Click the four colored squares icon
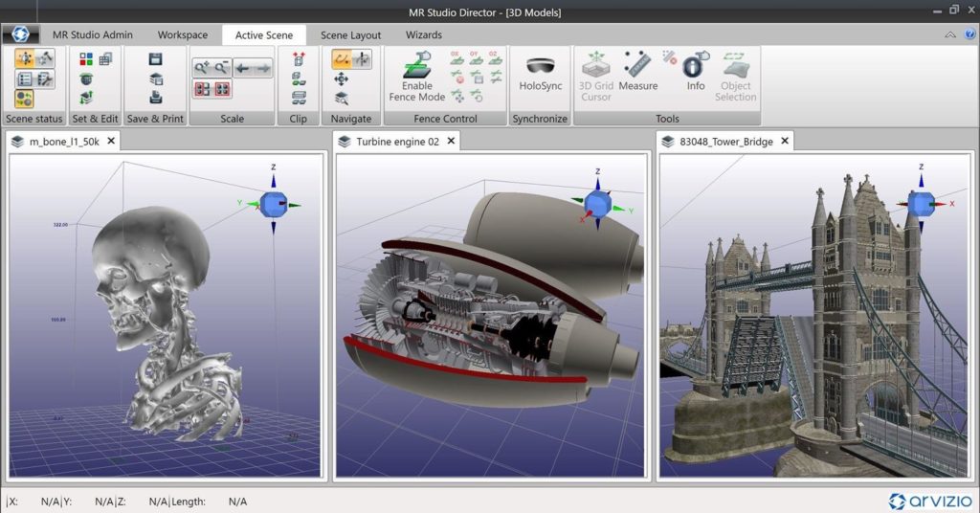 pyautogui.click(x=86, y=58)
